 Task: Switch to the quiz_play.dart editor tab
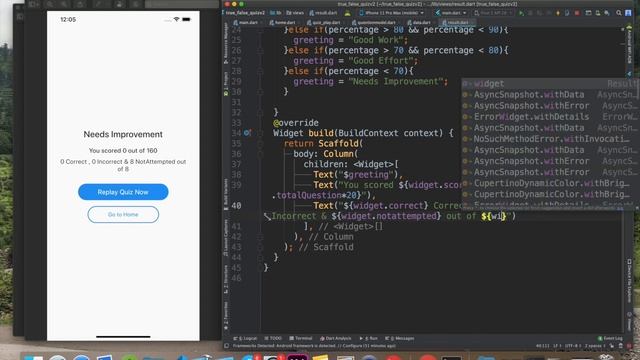324,22
